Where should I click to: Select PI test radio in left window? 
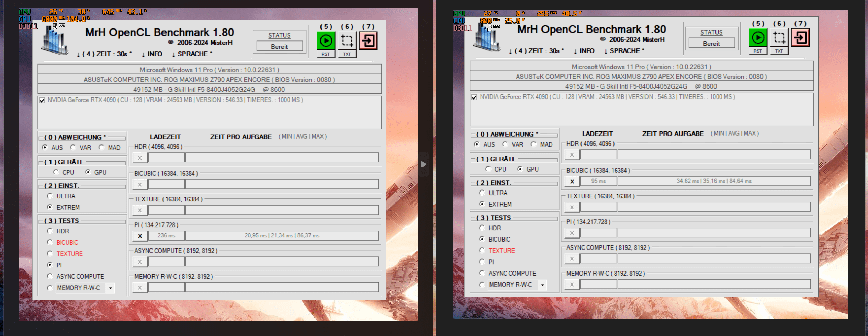click(50, 265)
